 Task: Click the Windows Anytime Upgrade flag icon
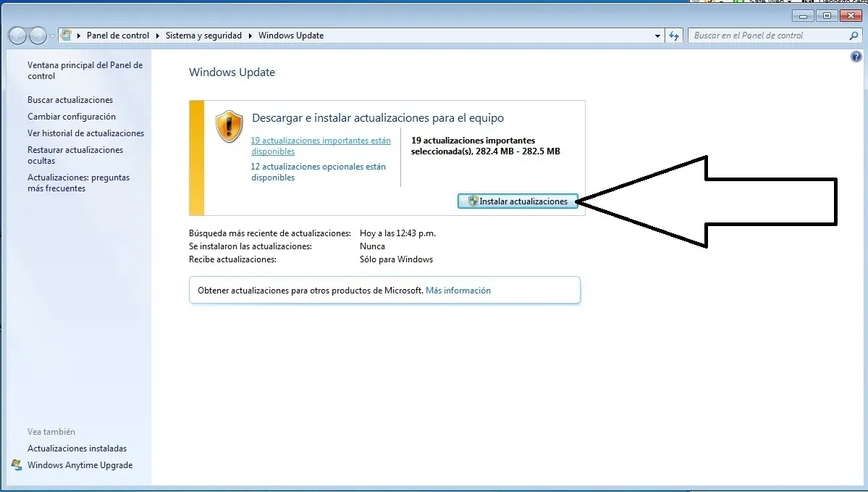pyautogui.click(x=17, y=465)
